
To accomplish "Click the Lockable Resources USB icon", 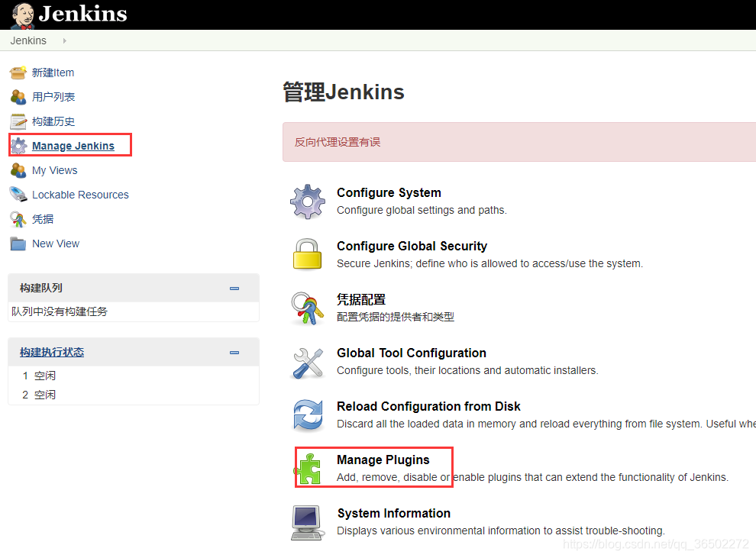I will click(x=18, y=195).
